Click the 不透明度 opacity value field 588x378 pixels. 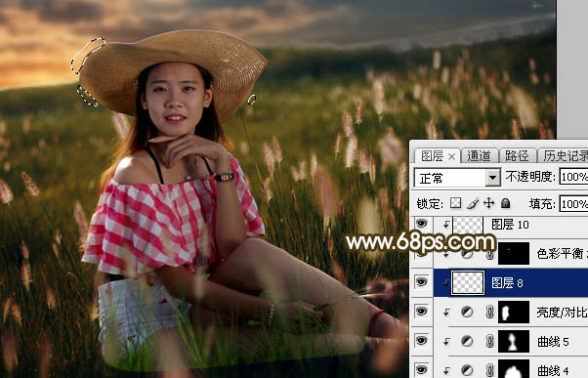[573, 176]
